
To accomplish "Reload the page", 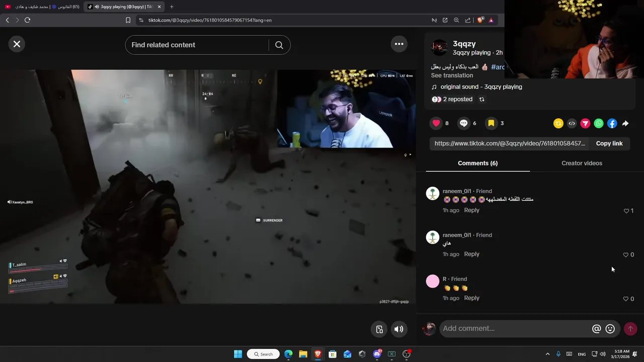I will coord(27,20).
